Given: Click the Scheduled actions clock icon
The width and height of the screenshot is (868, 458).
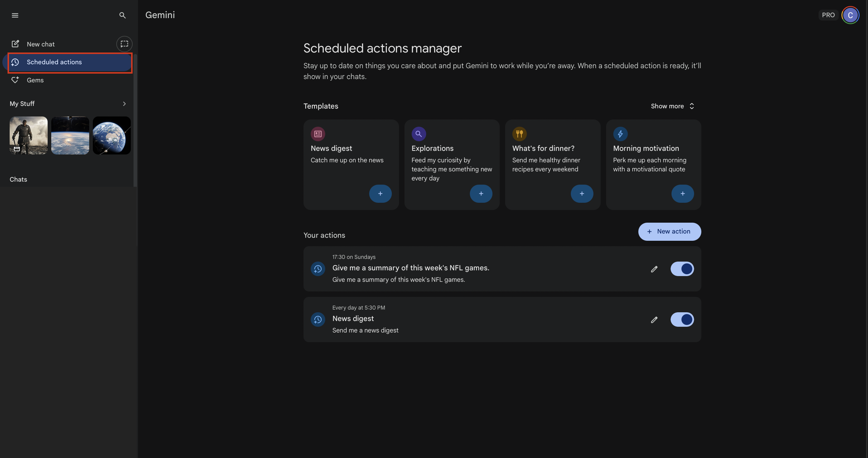Looking at the screenshot, I should pyautogui.click(x=15, y=62).
